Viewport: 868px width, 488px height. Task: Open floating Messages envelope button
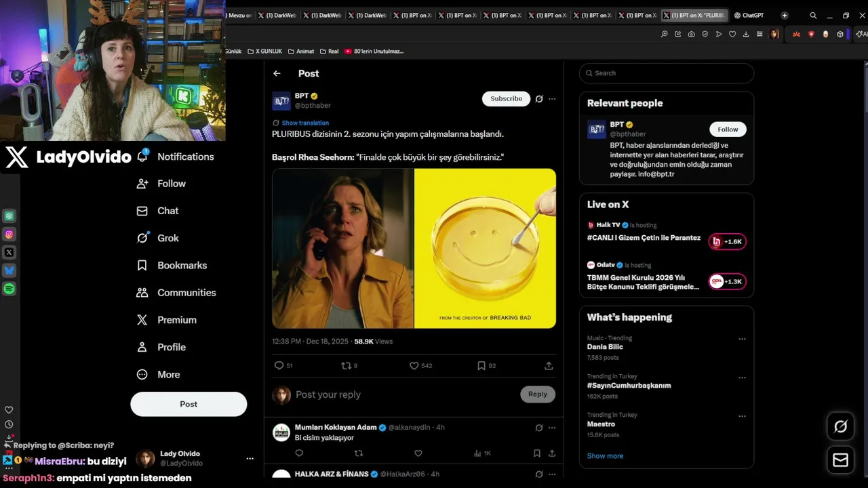coord(841,460)
